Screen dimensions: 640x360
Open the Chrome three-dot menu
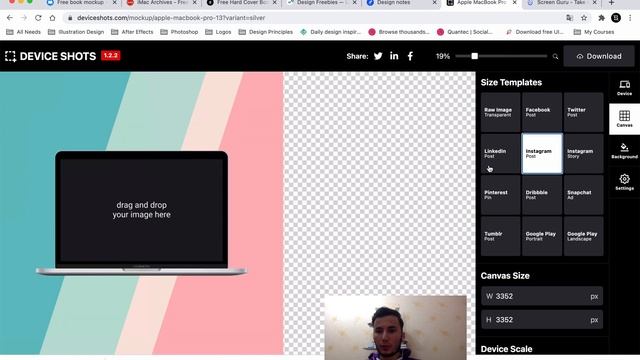[x=630, y=18]
